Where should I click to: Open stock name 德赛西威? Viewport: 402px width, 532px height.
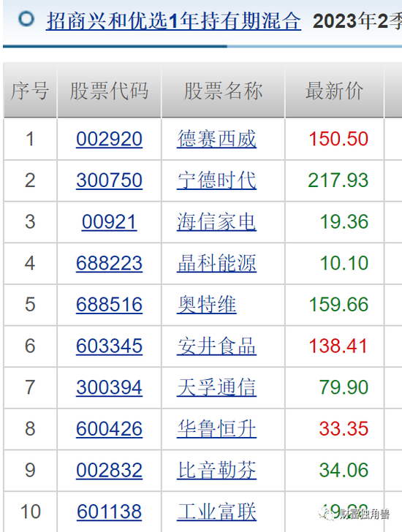click(216, 139)
